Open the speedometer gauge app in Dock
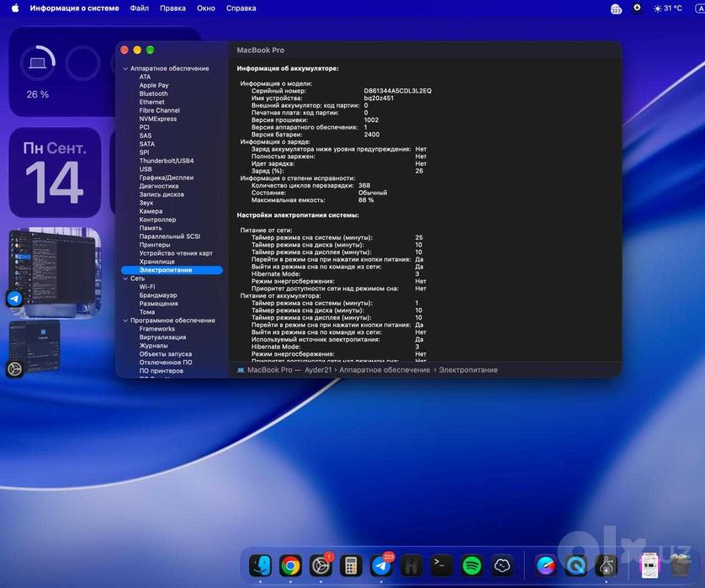The width and height of the screenshot is (705, 588). (x=546, y=565)
